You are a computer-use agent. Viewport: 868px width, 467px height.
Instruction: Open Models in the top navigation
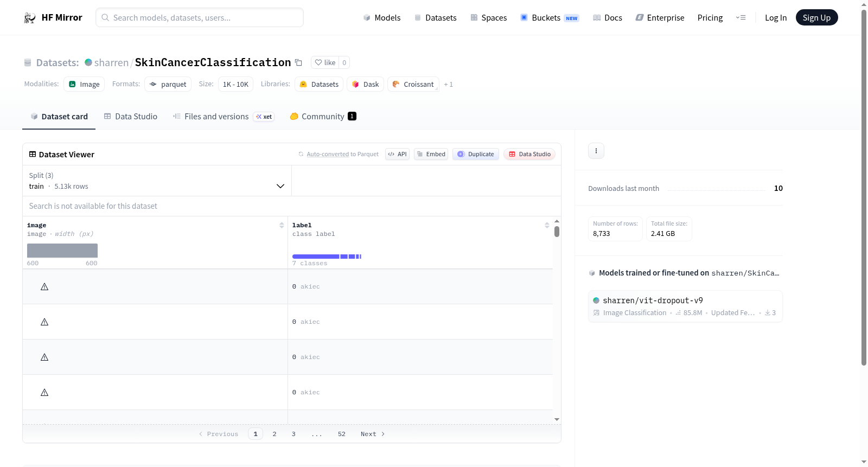pyautogui.click(x=382, y=18)
